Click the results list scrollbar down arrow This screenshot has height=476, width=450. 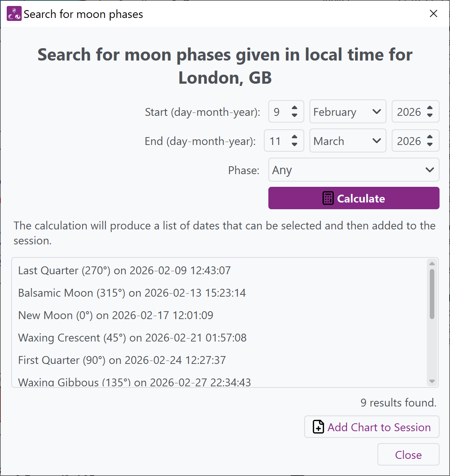pos(432,382)
